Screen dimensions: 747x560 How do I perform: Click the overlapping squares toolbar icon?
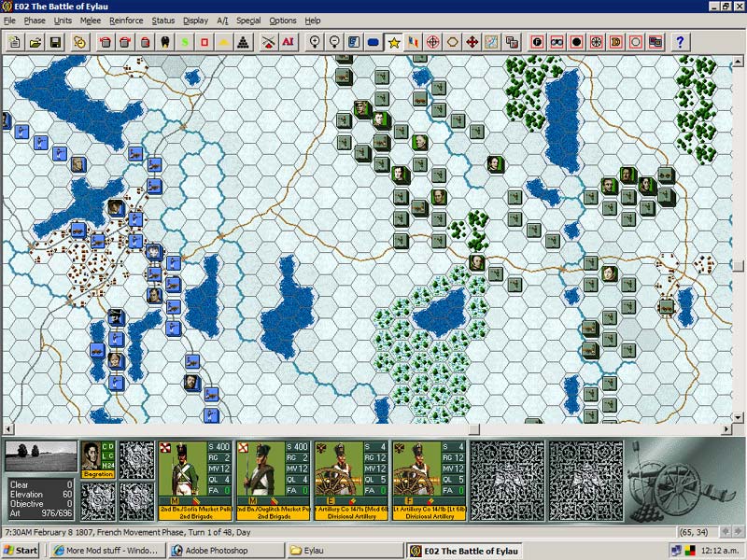pyautogui.click(x=512, y=42)
